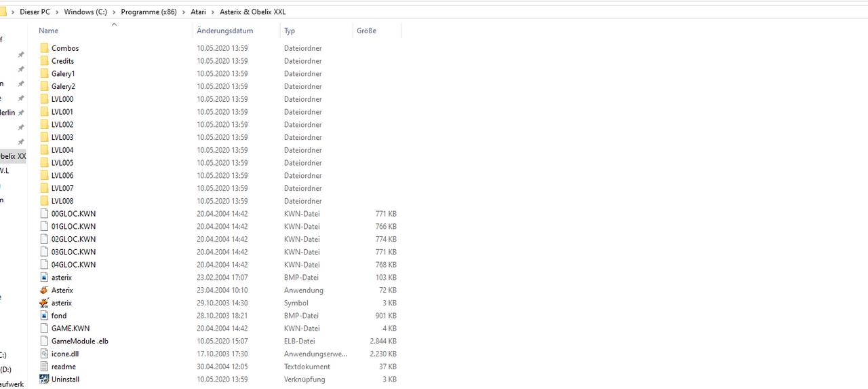Click the Verknüpfung type cell
Image resolution: width=868 pixels, height=389 pixels.
click(304, 379)
